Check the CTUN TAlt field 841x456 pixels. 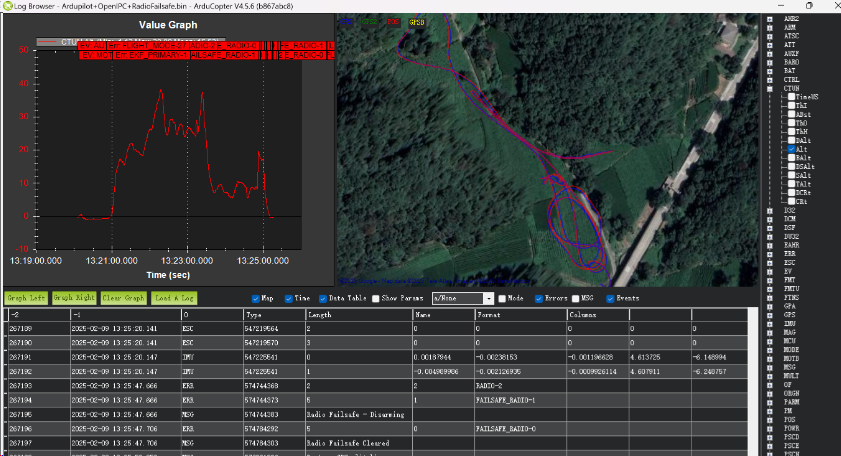[792, 184]
